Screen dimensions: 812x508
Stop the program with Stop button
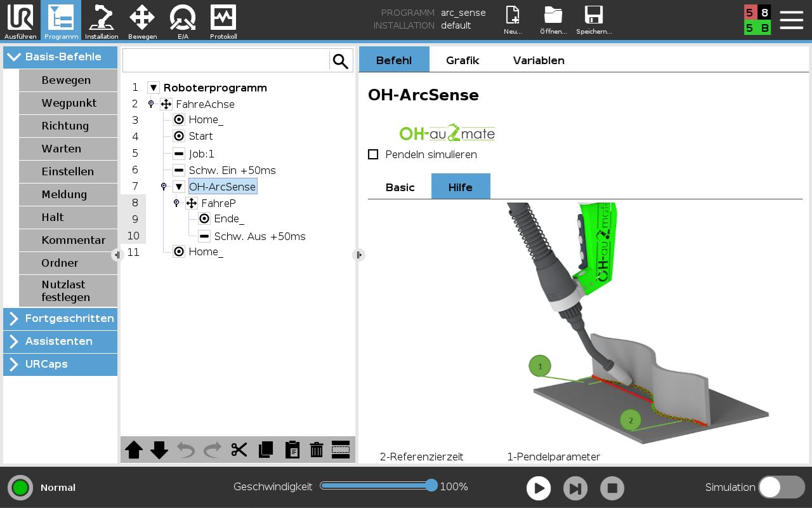(612, 488)
